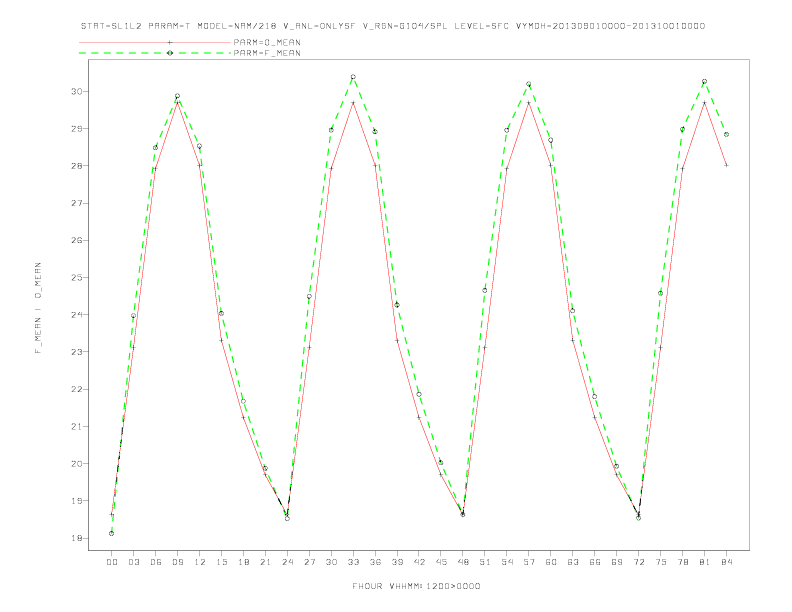The height and width of the screenshot is (612, 792).
Task: Click the x-axis label FHOUR VHHMM:1200>0000
Action: click(x=416, y=586)
